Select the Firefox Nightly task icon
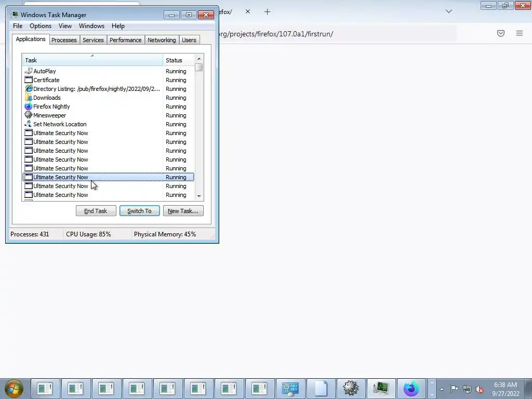Screen dimensions: 532x399 (29, 106)
